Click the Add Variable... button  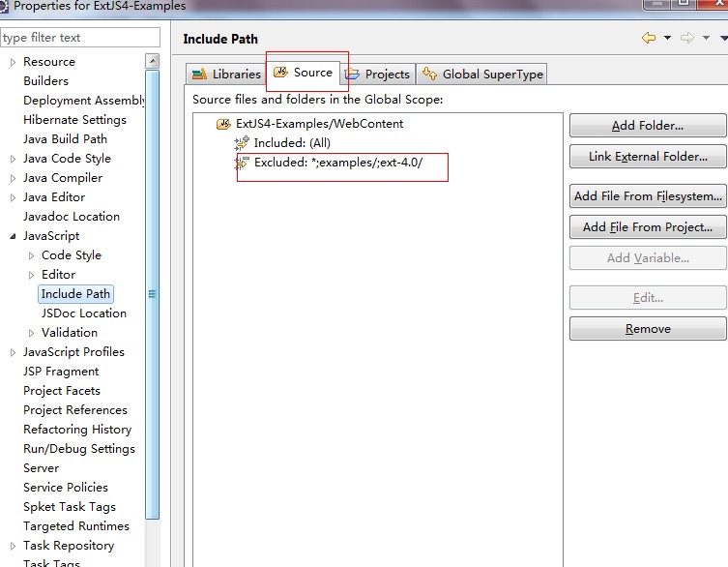[x=648, y=258]
